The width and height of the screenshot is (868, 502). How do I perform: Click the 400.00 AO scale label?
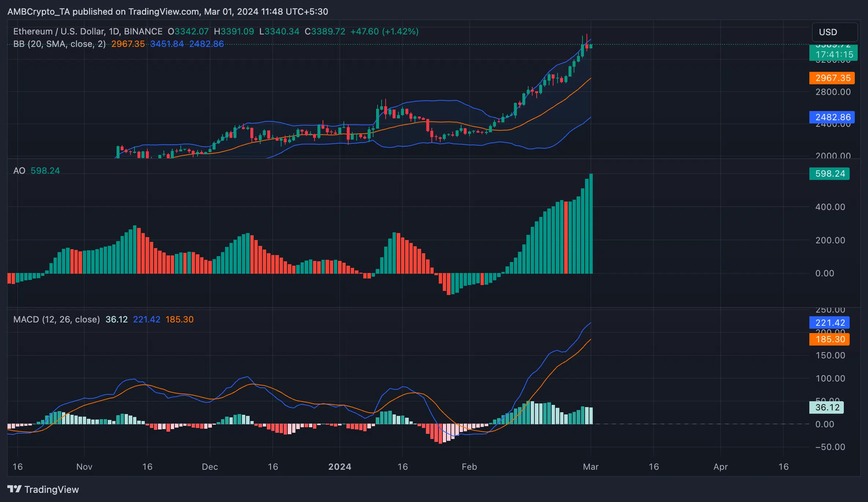coord(830,207)
